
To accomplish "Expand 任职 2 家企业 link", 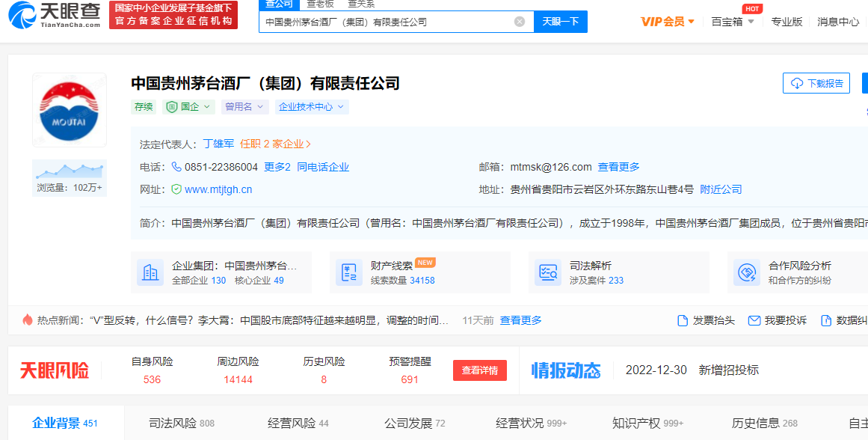I will pyautogui.click(x=276, y=144).
